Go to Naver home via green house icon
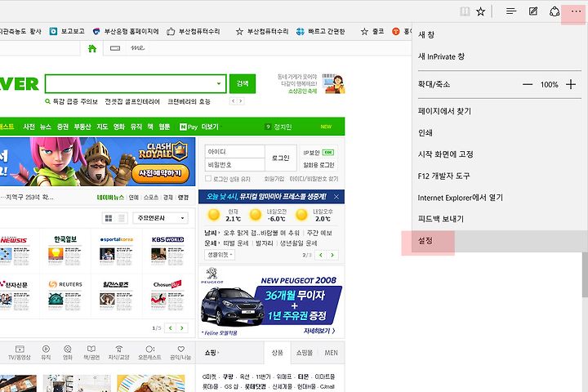 point(92,48)
